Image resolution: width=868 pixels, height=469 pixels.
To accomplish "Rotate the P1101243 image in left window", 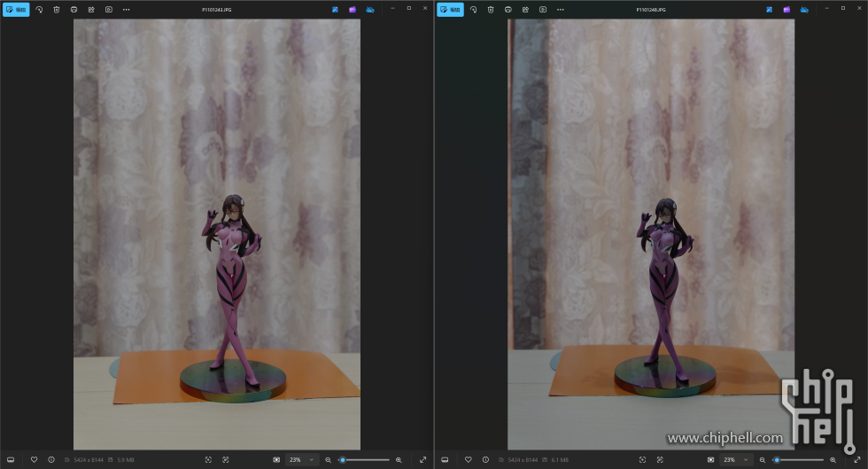I will [x=39, y=9].
